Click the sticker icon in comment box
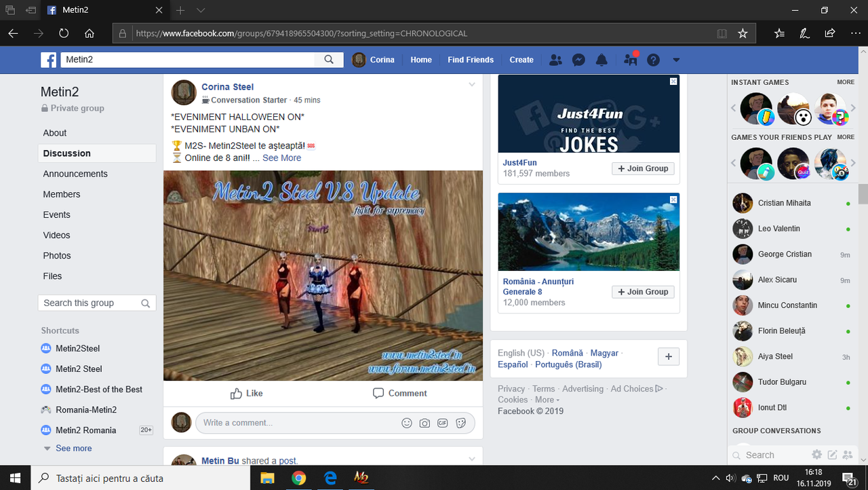 point(461,423)
